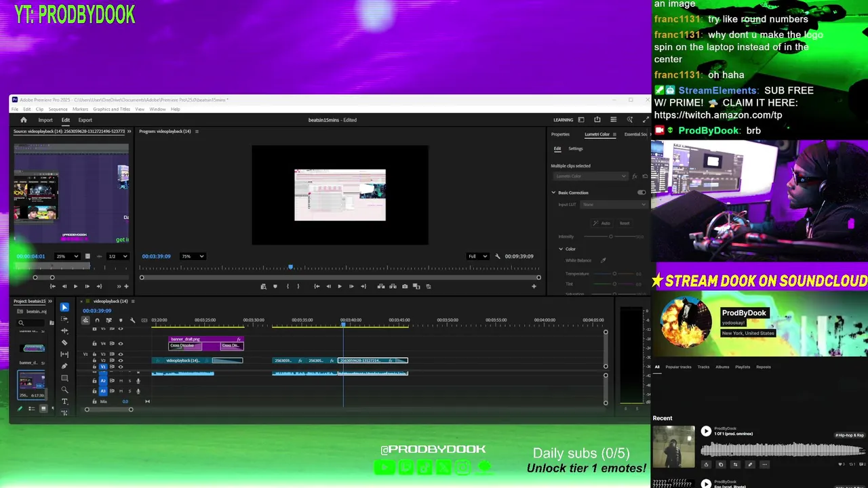Select the Slip tool

[x=64, y=354]
